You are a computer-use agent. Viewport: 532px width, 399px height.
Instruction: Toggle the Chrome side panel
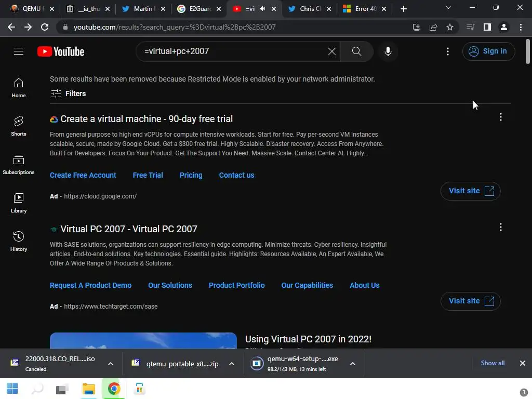[487, 27]
